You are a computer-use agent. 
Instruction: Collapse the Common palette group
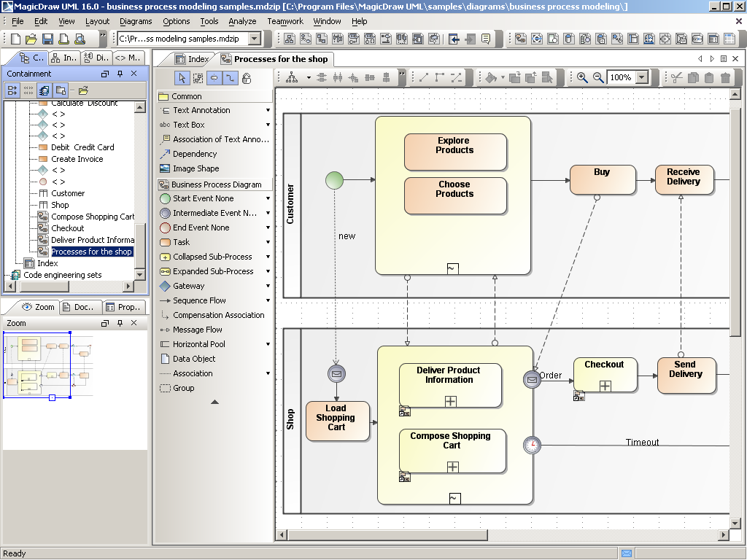click(x=215, y=96)
